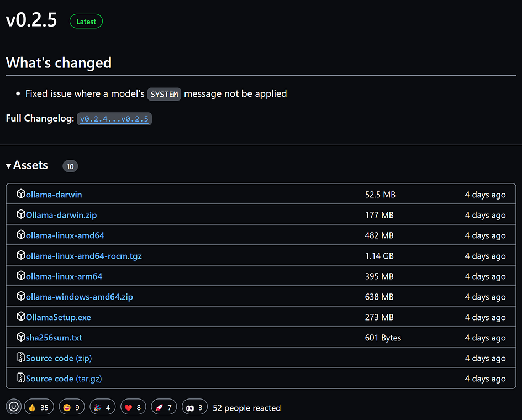Screen dimensions: 522x420
Task: Click the archive icon beside Source code (tar.gz)
Action: (x=21, y=378)
